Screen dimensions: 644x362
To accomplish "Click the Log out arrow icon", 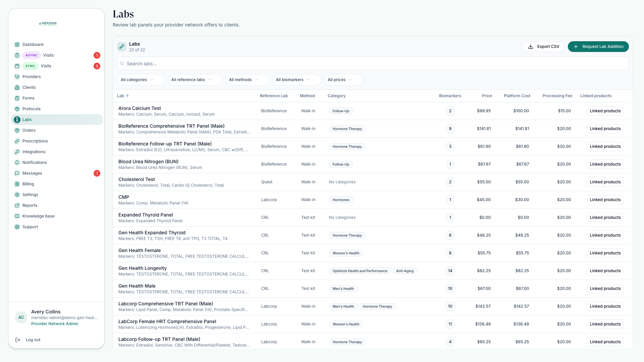I will coord(18,340).
